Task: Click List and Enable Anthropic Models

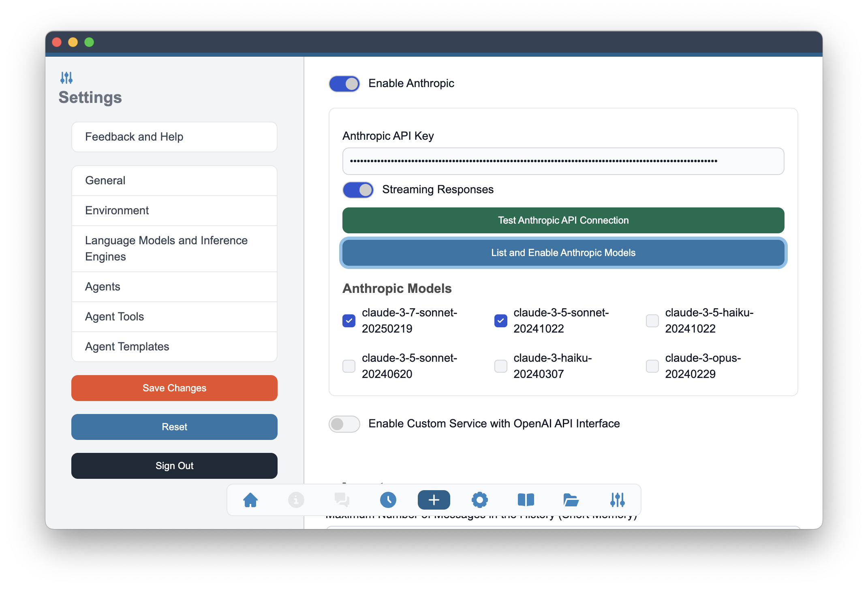Action: 563,253
